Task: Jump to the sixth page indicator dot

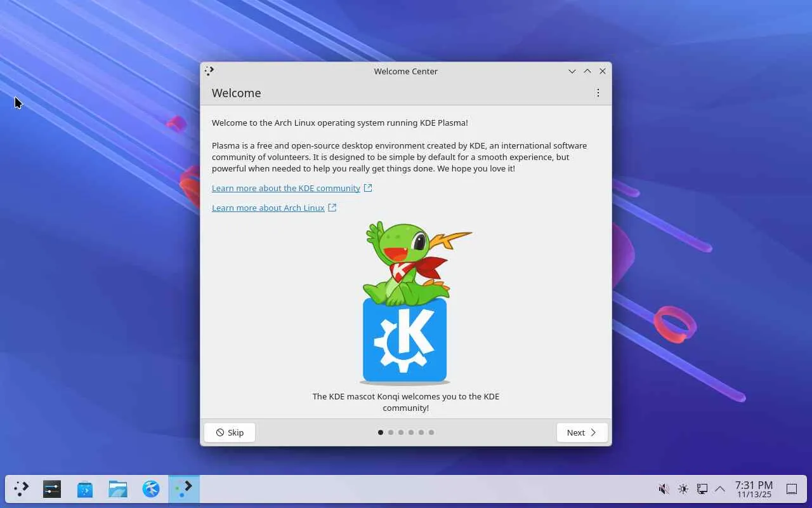Action: (x=431, y=432)
